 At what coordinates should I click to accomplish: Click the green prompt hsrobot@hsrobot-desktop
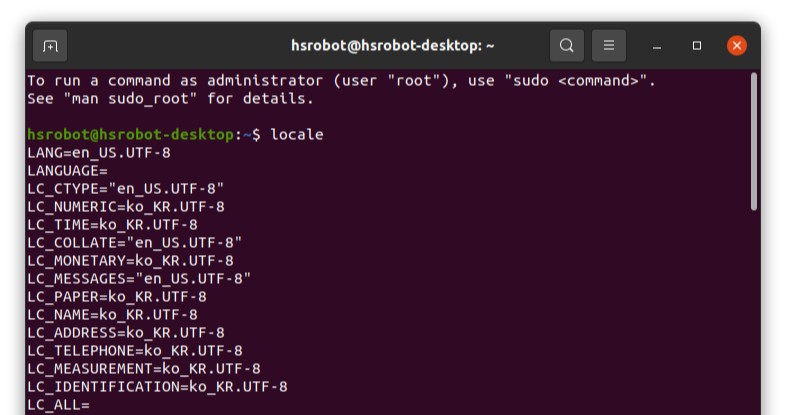pyautogui.click(x=130, y=134)
